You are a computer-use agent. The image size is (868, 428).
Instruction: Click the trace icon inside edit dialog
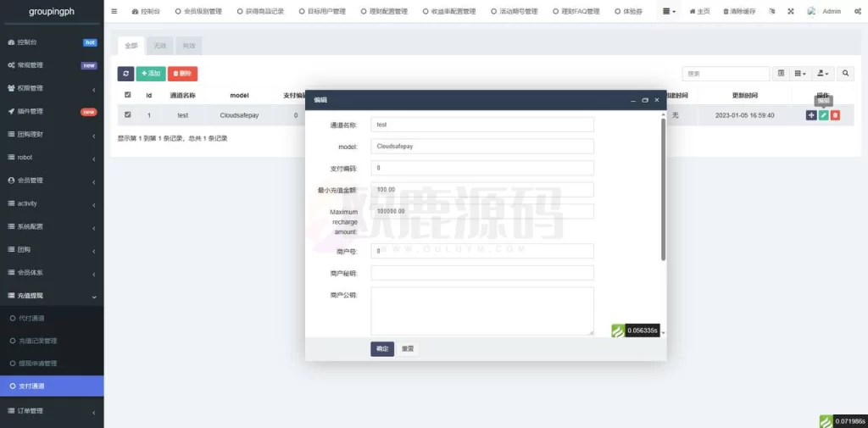(618, 331)
